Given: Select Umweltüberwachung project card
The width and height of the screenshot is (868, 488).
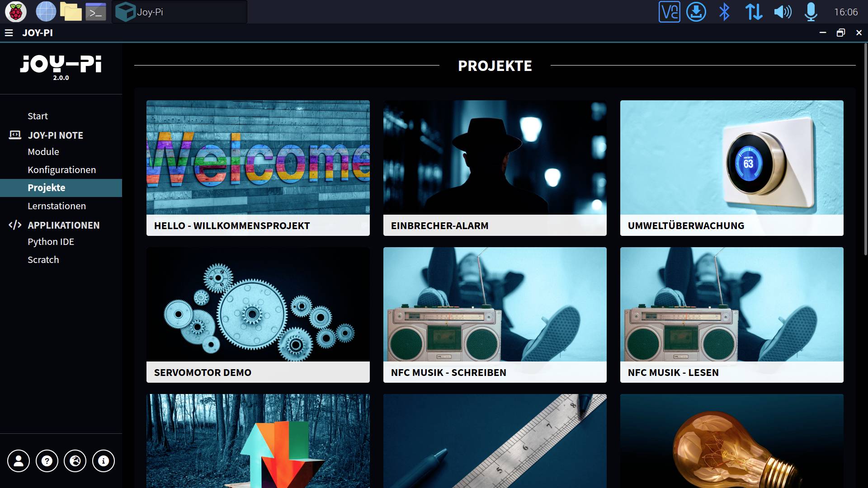Looking at the screenshot, I should click(x=731, y=168).
